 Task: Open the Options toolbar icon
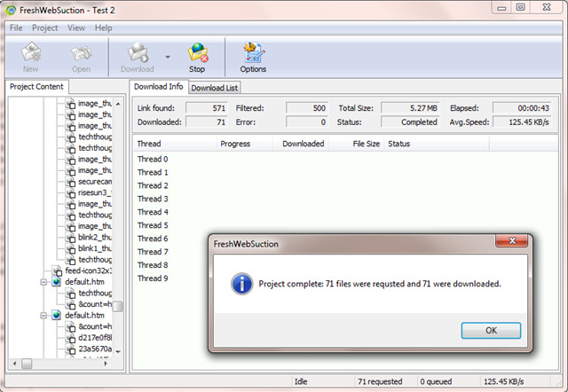coord(254,52)
